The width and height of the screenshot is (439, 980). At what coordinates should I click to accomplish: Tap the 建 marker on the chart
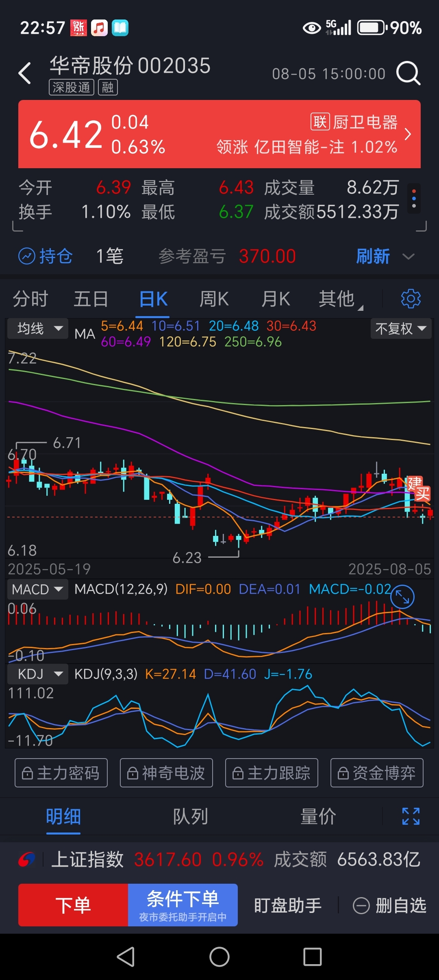point(415,483)
